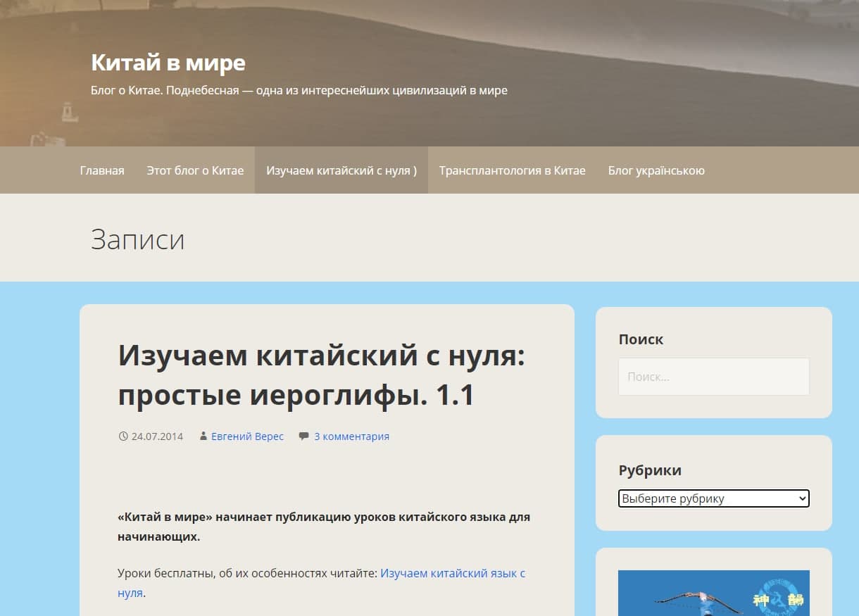Open author page of Евгений Верес
The image size is (859, 616).
coord(247,436)
